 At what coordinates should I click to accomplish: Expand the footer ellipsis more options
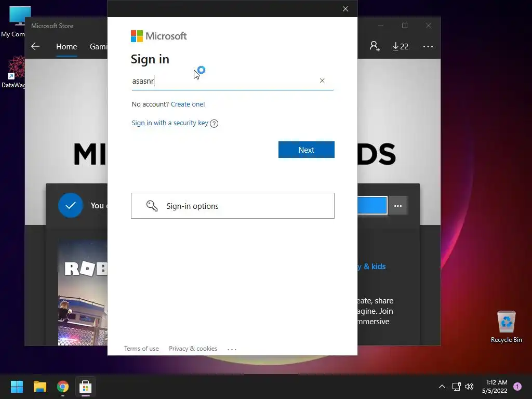[232, 349]
